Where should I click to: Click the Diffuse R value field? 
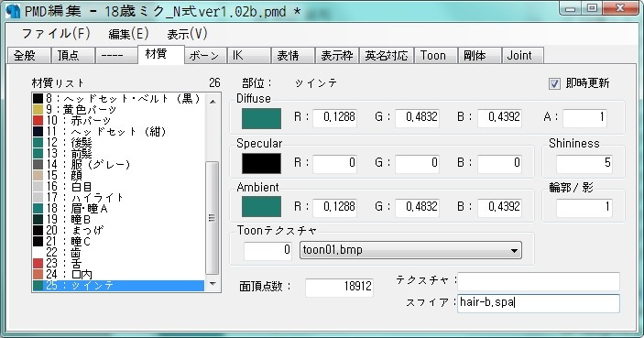coord(334,118)
